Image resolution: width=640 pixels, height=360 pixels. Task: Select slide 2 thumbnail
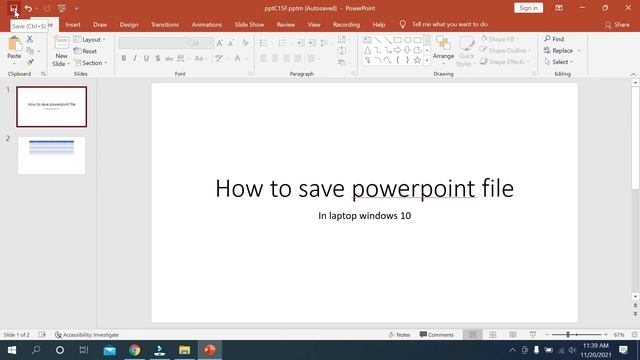[x=51, y=156]
